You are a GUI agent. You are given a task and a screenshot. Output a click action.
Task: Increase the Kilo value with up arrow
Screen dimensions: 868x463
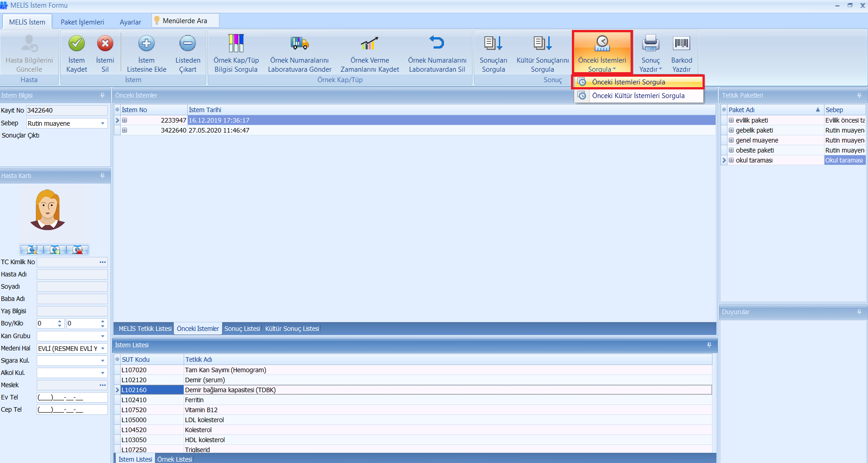pos(102,321)
